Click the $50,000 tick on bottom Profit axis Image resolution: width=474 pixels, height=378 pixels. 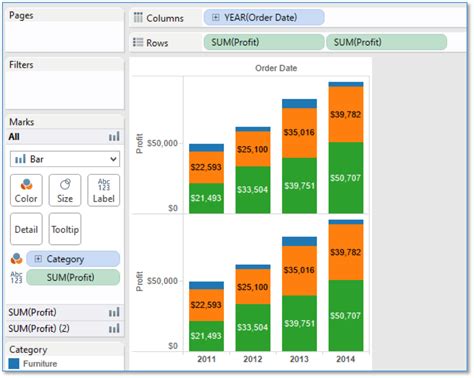pyautogui.click(x=162, y=281)
